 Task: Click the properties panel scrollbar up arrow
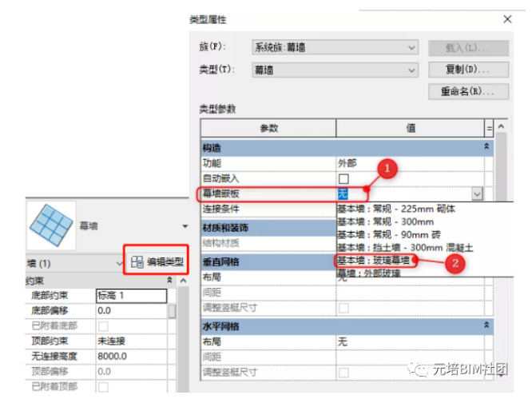[x=183, y=281]
